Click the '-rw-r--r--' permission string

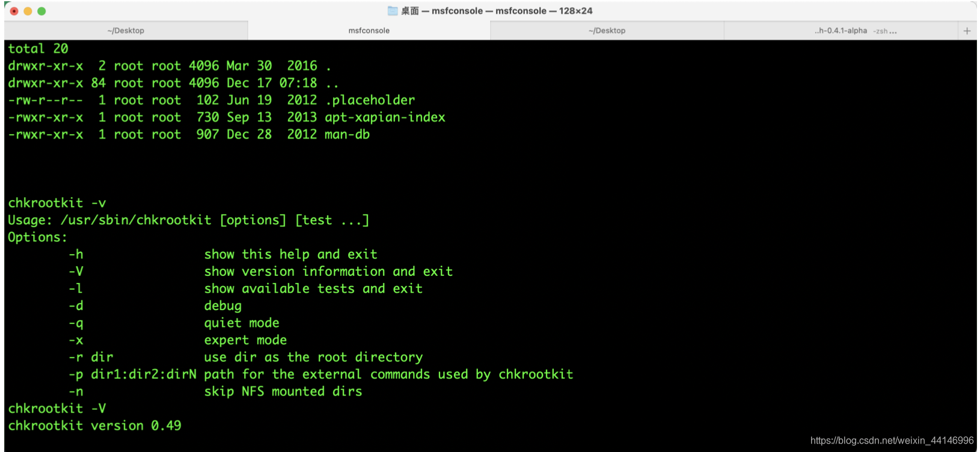click(x=45, y=100)
